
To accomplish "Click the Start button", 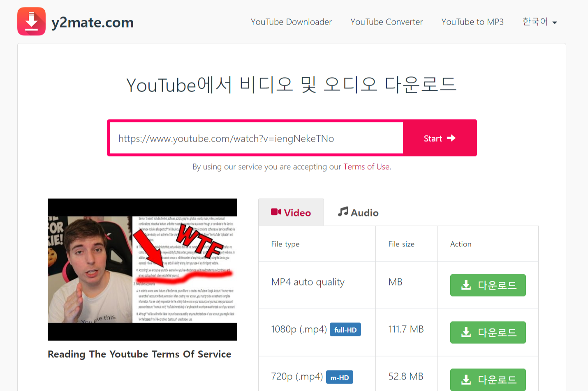I will pyautogui.click(x=440, y=138).
